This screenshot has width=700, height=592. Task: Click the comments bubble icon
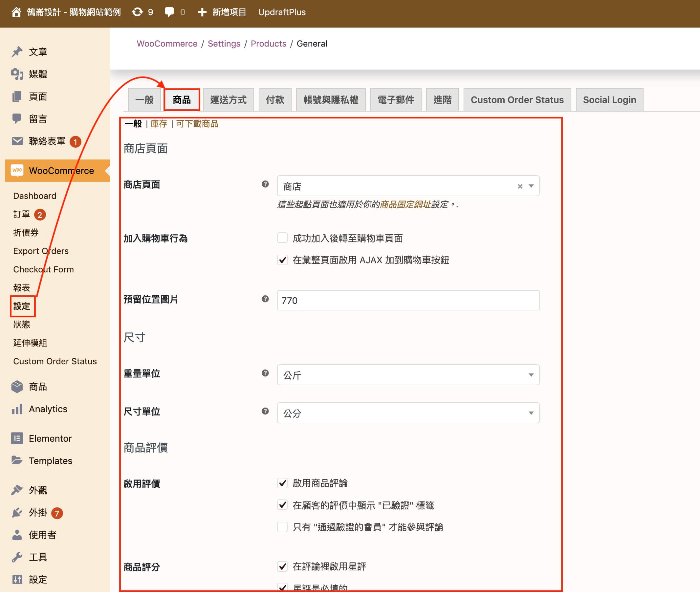pos(169,12)
